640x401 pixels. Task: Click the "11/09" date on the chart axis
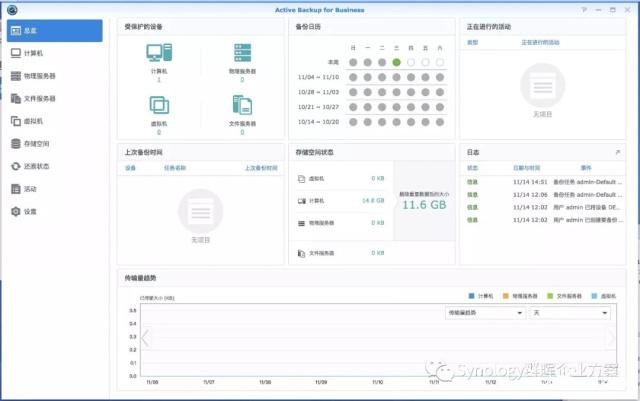(x=321, y=382)
